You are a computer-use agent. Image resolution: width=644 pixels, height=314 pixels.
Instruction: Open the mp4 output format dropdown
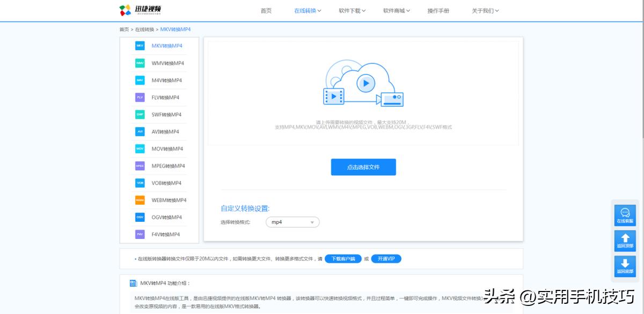pyautogui.click(x=292, y=222)
